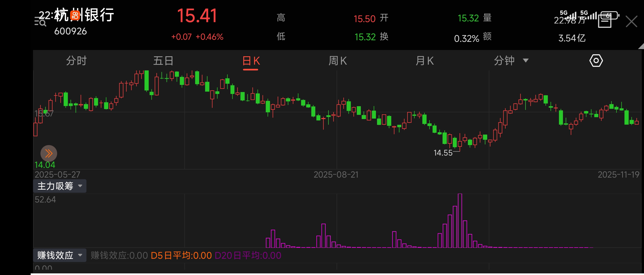Screen dimensions: 644x275
Task: Tap the corner triangle fold marker
Action: [641, 46]
